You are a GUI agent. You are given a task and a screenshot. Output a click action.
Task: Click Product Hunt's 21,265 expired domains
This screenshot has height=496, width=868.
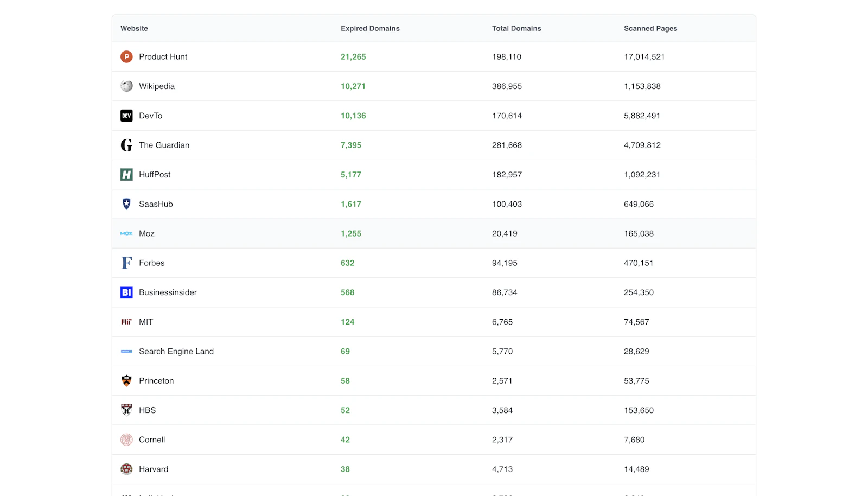click(353, 56)
